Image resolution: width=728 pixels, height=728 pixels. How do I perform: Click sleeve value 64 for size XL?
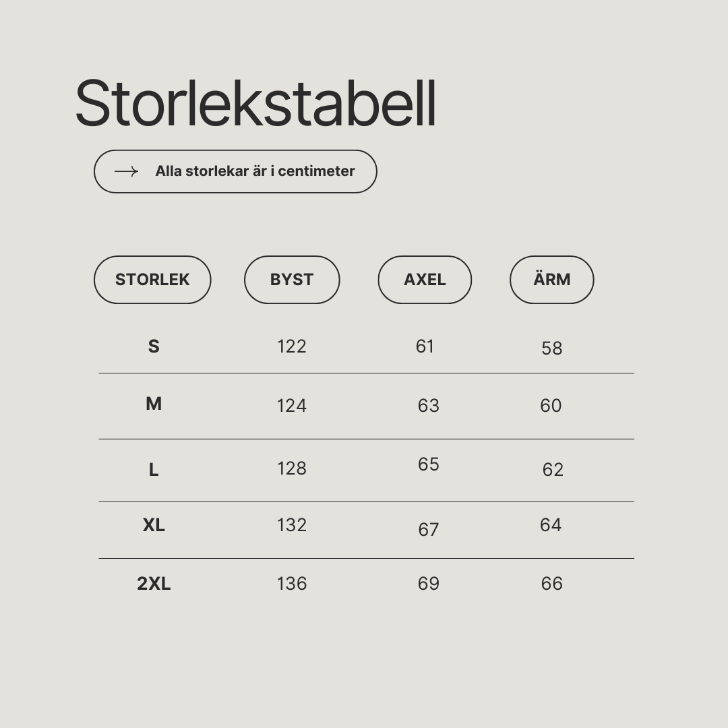click(x=551, y=525)
